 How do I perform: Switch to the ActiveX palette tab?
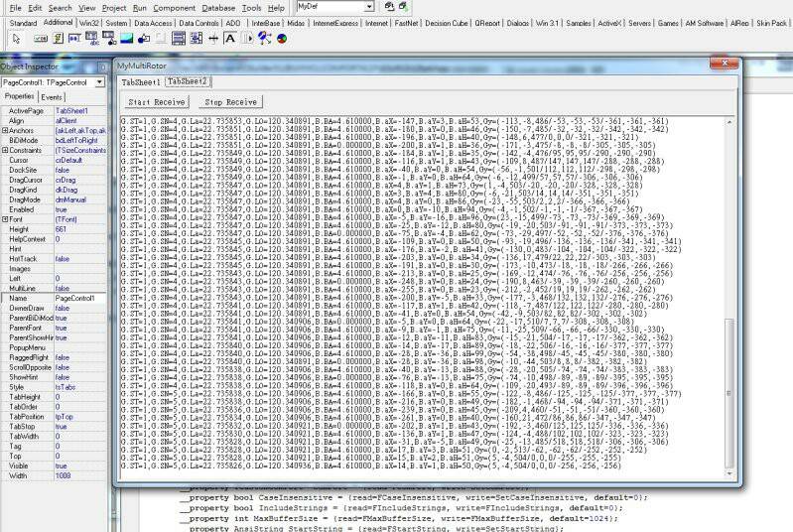(609, 23)
